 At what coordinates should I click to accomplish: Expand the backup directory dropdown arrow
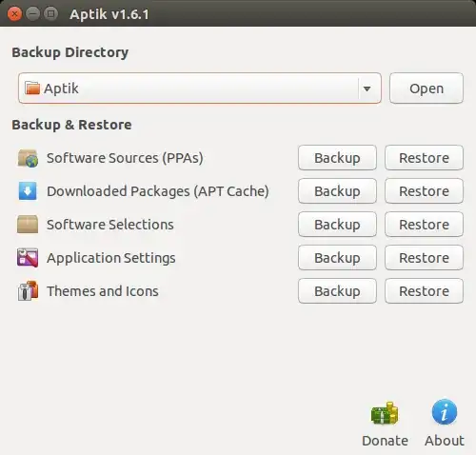pos(367,89)
